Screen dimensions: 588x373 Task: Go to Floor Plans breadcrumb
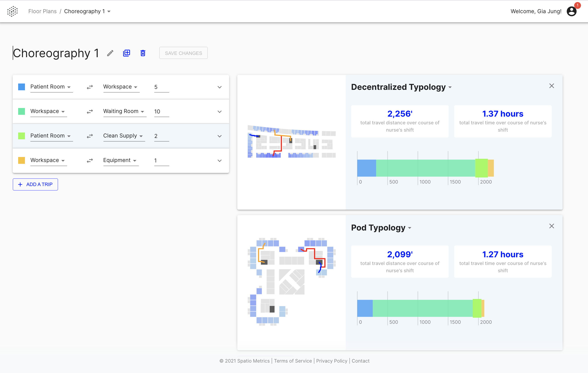(42, 11)
